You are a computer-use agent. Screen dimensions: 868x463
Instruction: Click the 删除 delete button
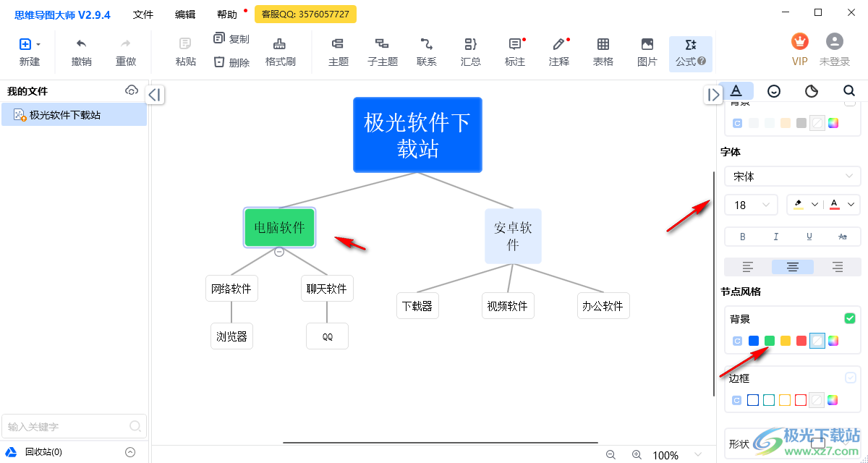pyautogui.click(x=231, y=62)
